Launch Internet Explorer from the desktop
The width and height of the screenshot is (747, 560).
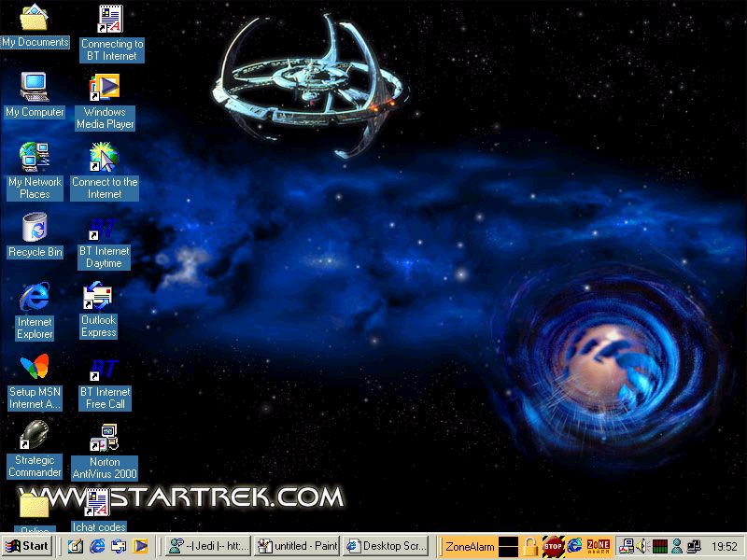point(35,298)
